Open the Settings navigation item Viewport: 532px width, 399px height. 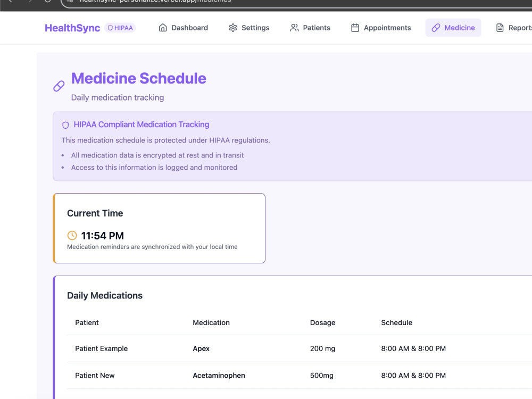pos(249,28)
